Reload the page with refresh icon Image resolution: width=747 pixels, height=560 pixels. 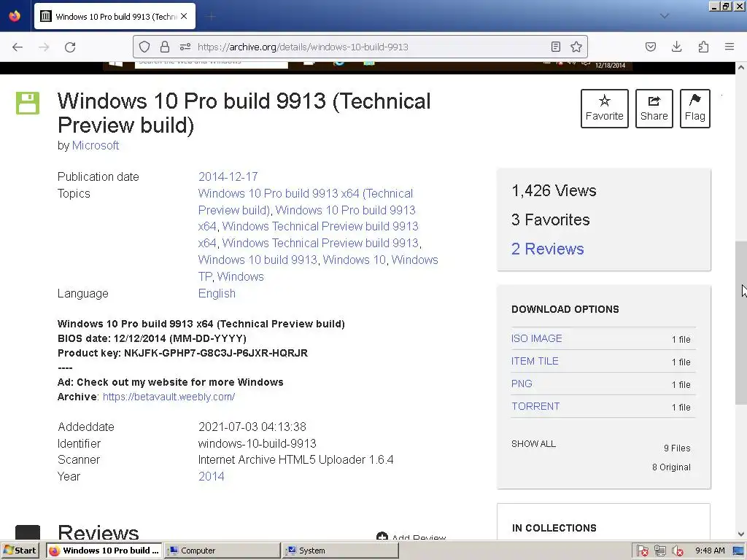[x=70, y=47]
